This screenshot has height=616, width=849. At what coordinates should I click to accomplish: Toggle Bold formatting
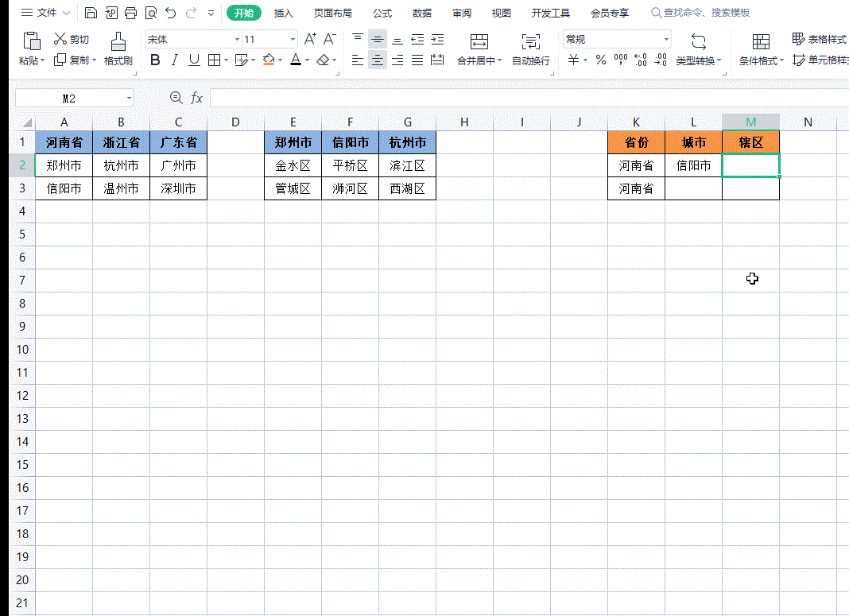[155, 60]
